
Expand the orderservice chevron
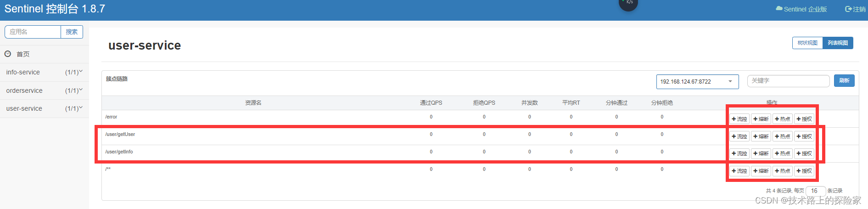81,90
